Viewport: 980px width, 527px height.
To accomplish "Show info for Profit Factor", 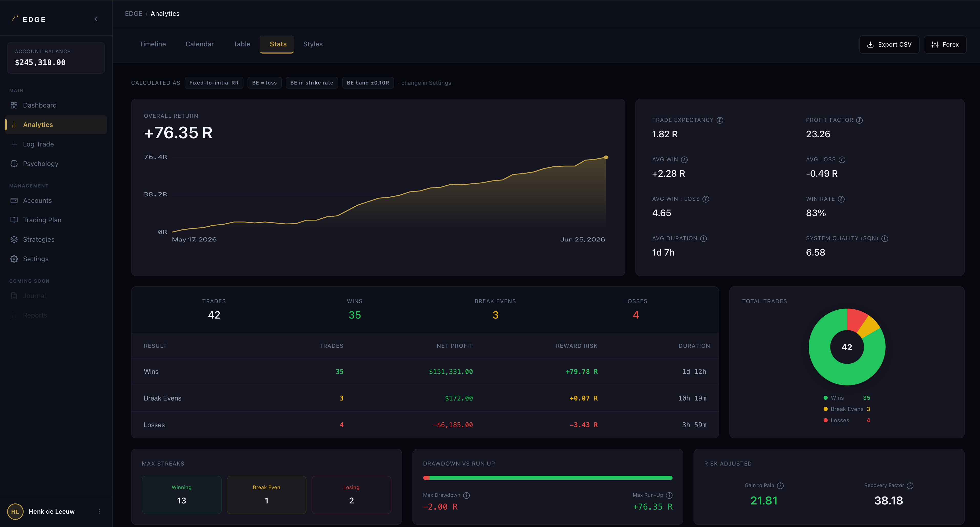I will click(859, 120).
